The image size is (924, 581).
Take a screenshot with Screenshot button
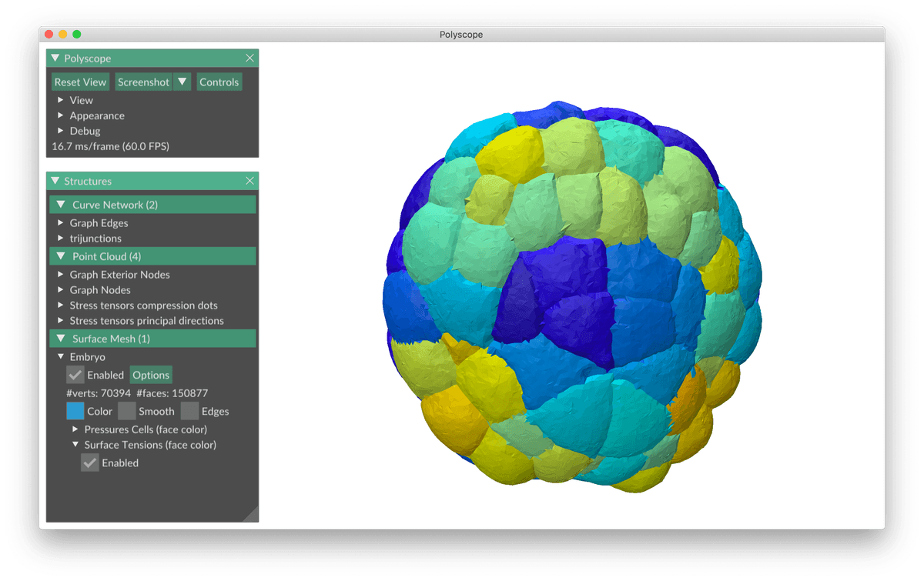click(143, 82)
